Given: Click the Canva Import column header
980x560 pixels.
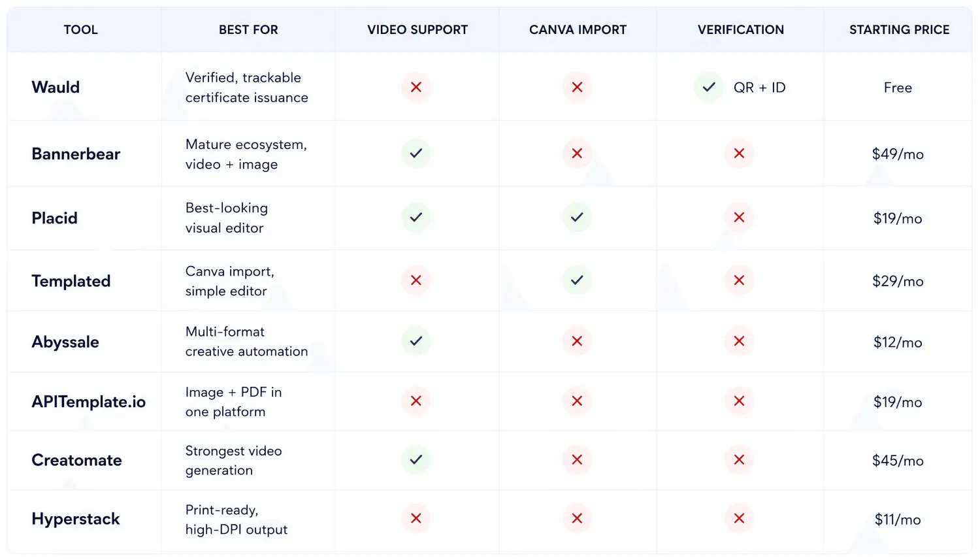Looking at the screenshot, I should tap(578, 30).
